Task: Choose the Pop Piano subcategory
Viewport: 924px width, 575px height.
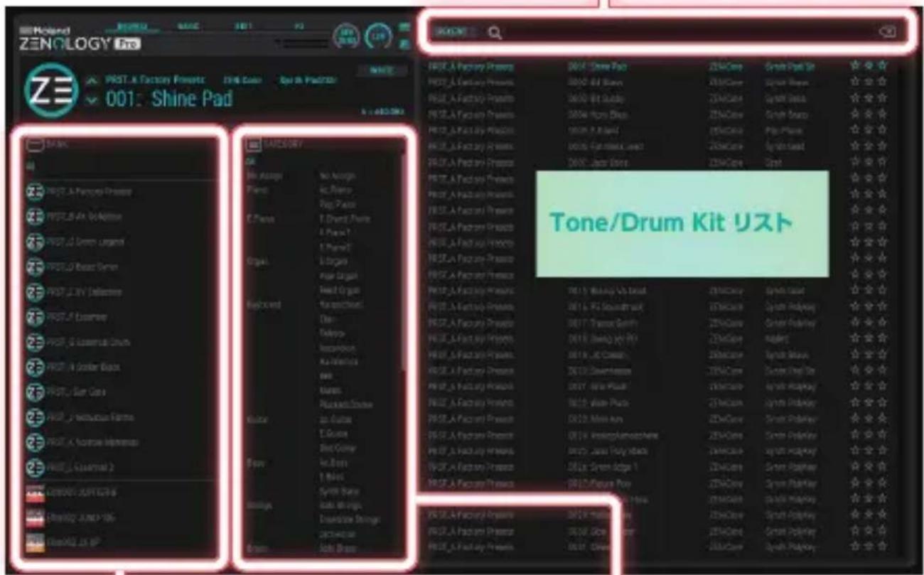Action: (336, 205)
